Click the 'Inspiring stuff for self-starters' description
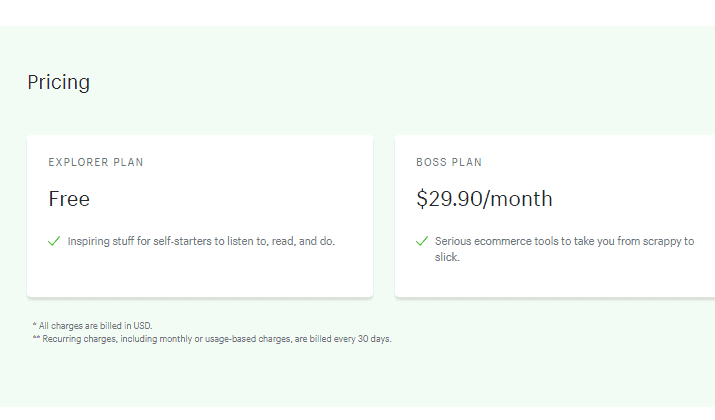 click(x=201, y=241)
